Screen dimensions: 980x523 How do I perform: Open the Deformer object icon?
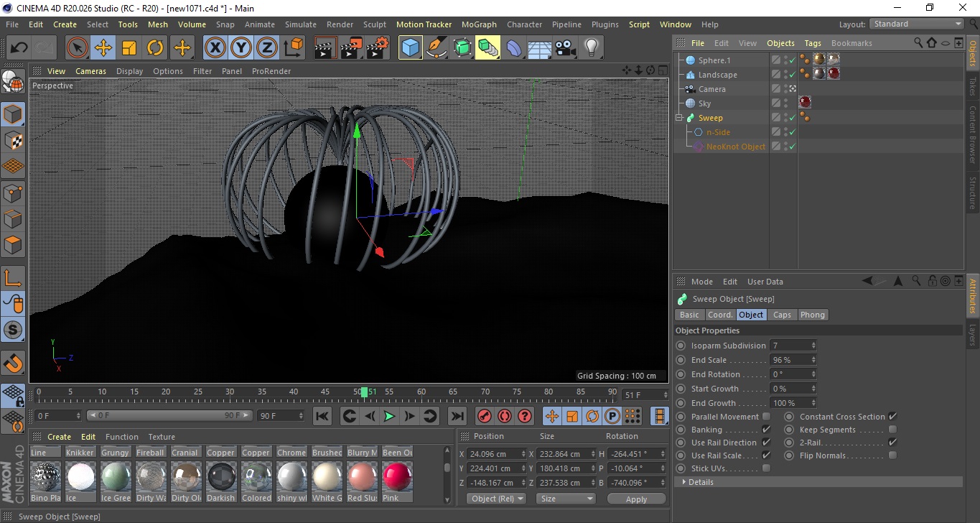coord(514,48)
